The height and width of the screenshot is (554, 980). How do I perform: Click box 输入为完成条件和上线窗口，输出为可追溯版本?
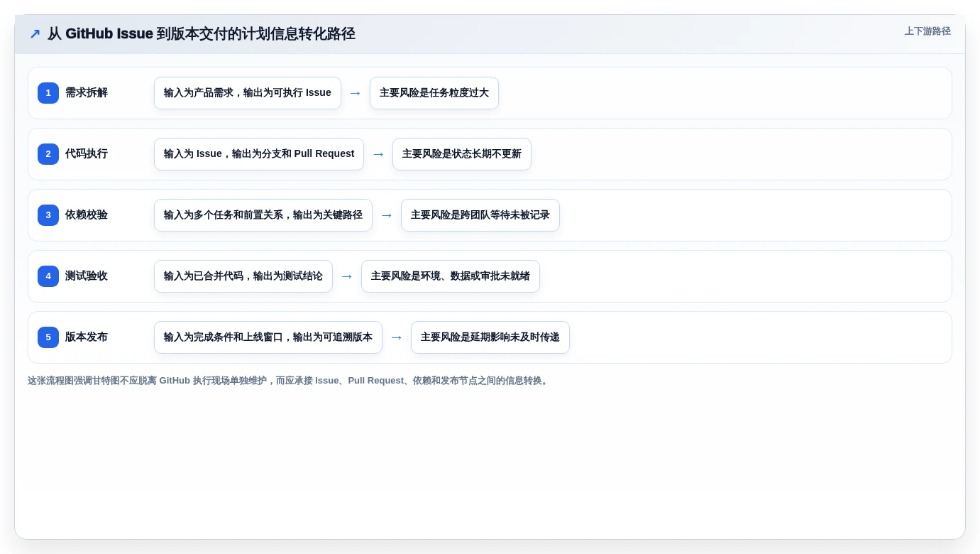click(x=268, y=337)
